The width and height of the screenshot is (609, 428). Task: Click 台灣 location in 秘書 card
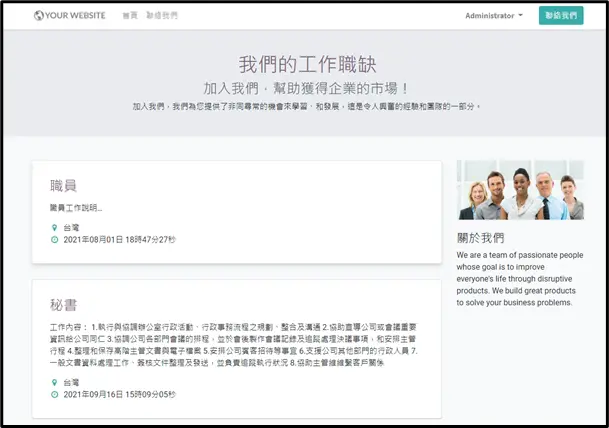[71, 383]
